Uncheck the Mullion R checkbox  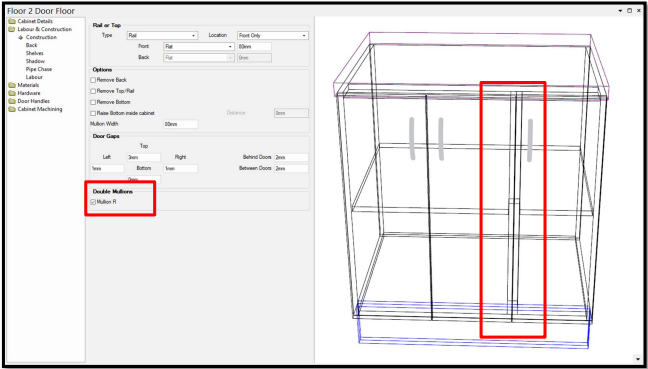pyautogui.click(x=93, y=202)
